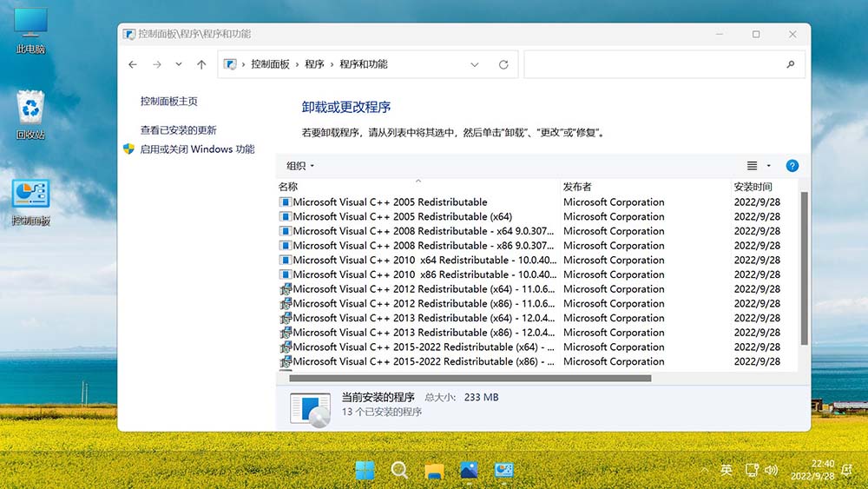This screenshot has width=868, height=489.
Task: Open the address bar history dropdown
Action: point(475,64)
